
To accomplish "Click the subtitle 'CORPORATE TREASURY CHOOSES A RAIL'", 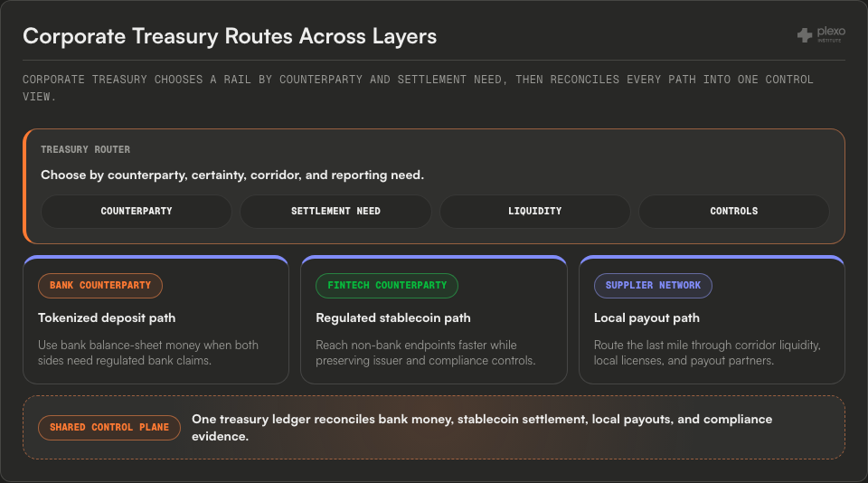I will [x=418, y=88].
